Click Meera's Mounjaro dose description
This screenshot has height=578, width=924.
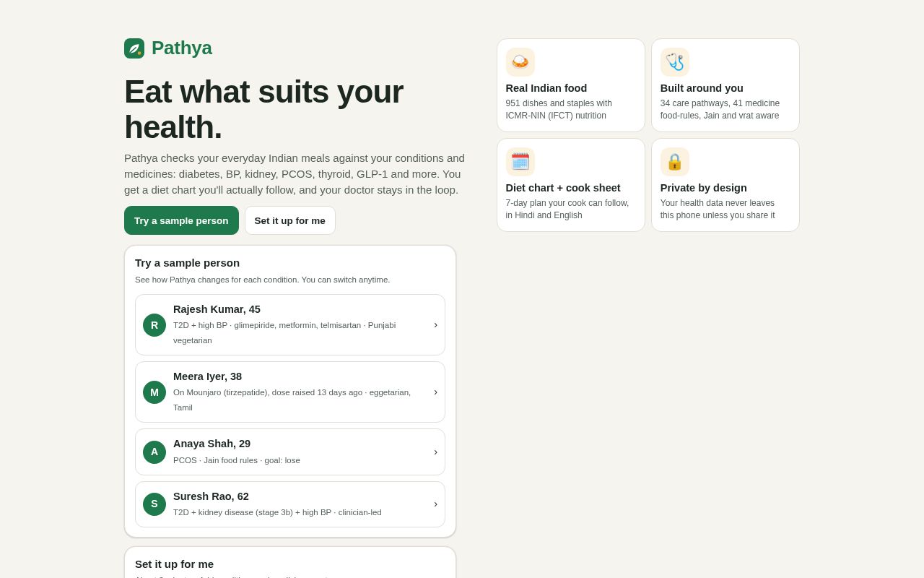292,400
